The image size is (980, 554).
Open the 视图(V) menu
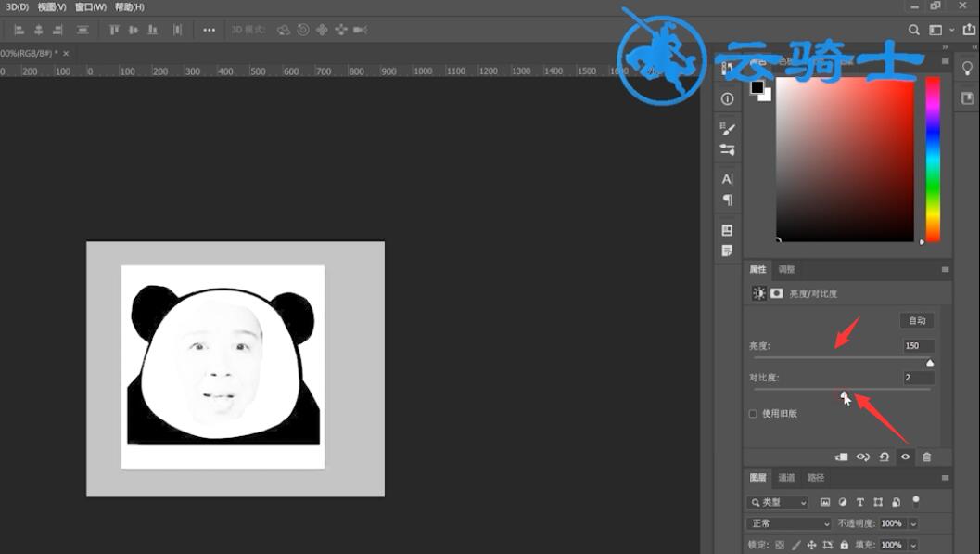click(52, 6)
